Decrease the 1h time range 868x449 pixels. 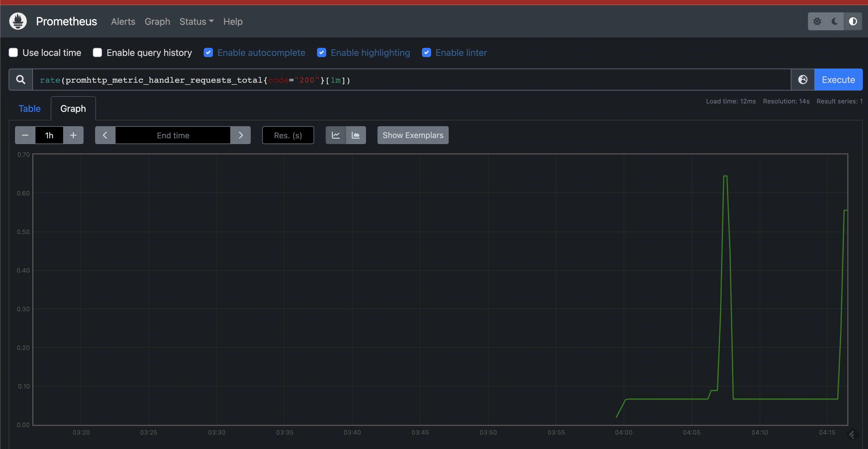[x=25, y=135]
